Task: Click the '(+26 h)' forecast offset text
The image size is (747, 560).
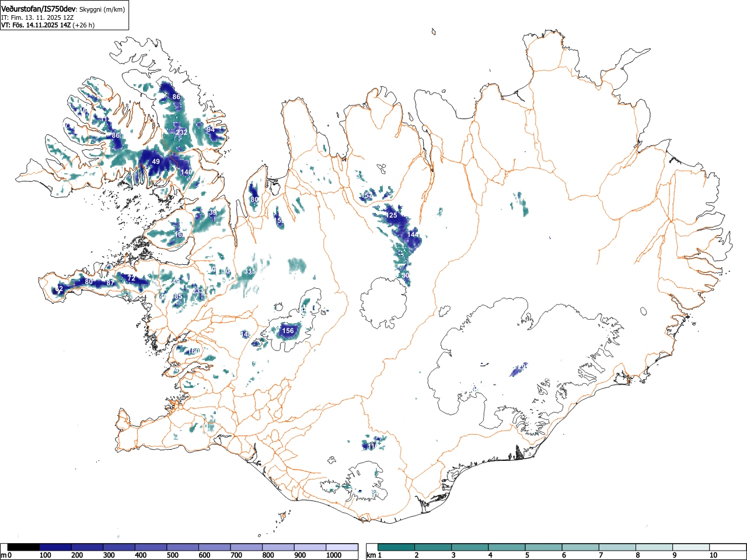Action: click(x=83, y=25)
